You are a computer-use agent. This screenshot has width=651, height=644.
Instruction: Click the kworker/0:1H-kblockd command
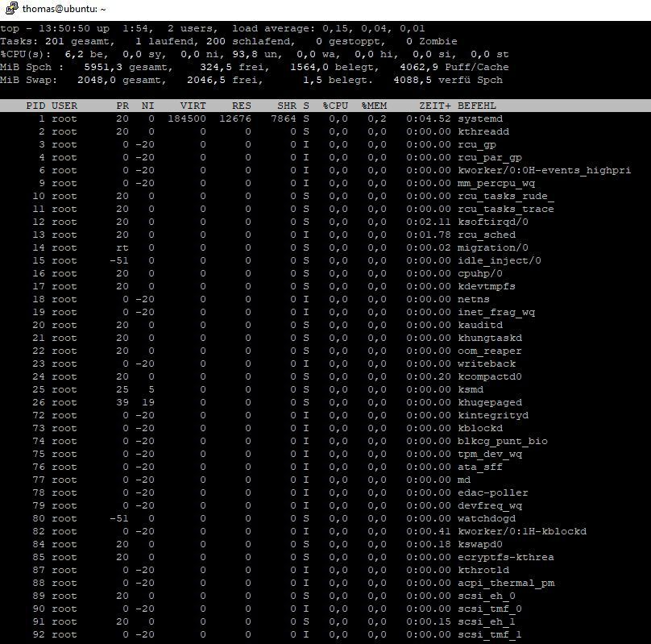pyautogui.click(x=522, y=531)
